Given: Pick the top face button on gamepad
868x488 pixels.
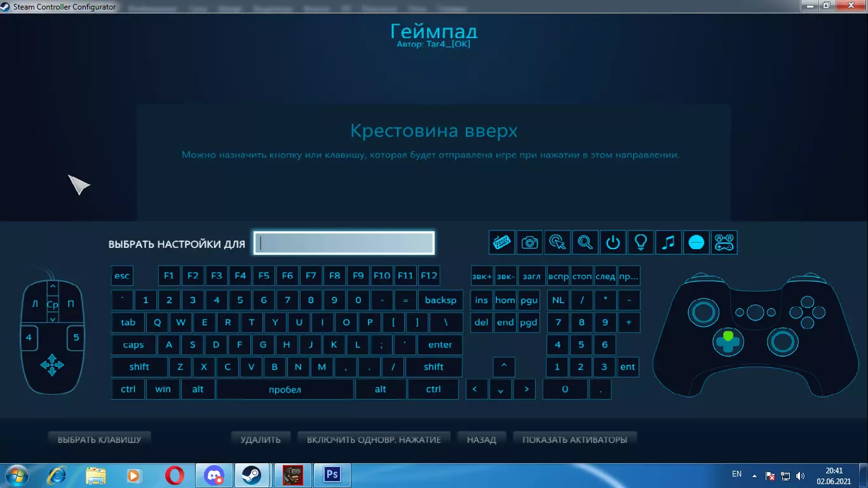Looking at the screenshot, I should coord(807,301).
